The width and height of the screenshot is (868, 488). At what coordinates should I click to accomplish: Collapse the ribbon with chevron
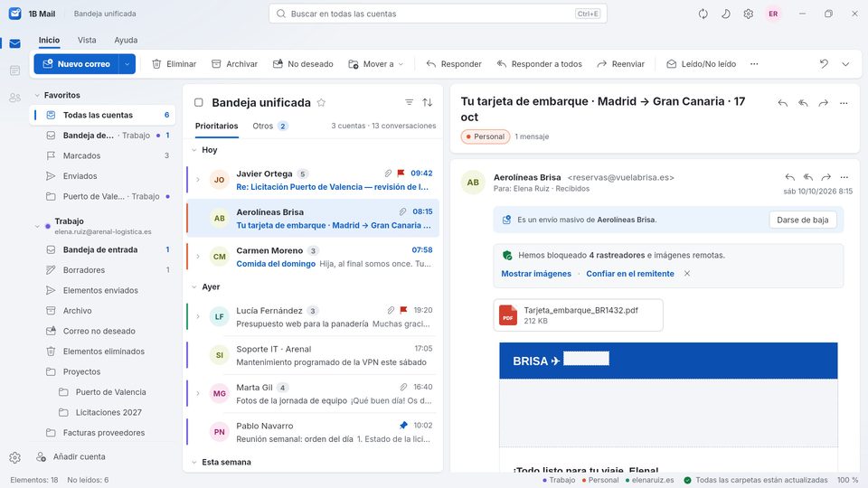pos(845,64)
